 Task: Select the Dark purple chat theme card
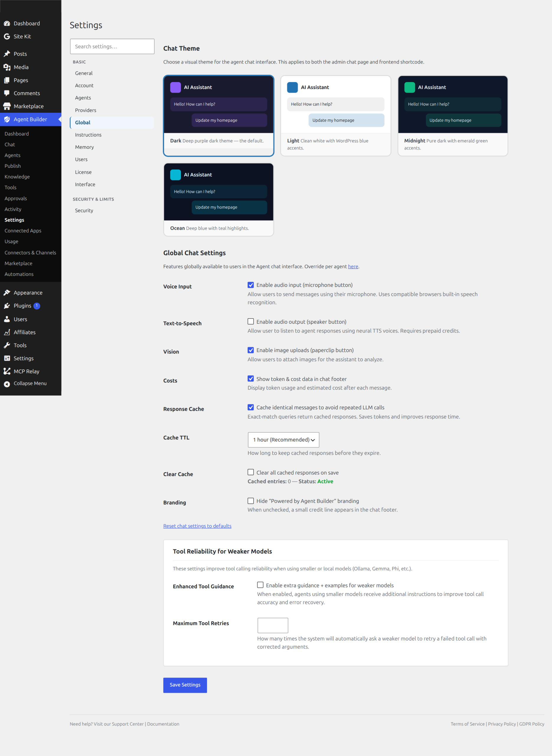click(218, 116)
